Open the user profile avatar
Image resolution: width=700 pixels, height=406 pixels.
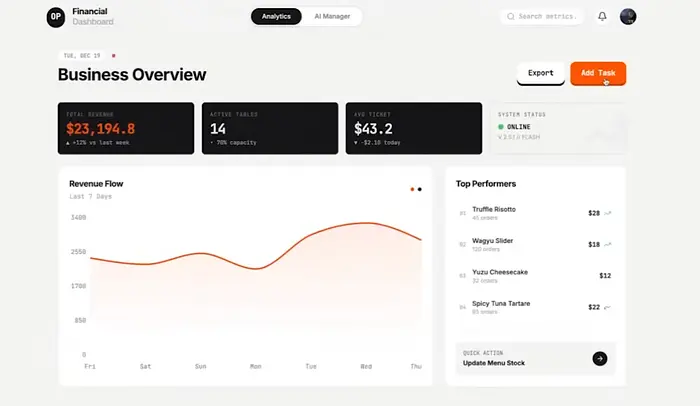(x=628, y=17)
